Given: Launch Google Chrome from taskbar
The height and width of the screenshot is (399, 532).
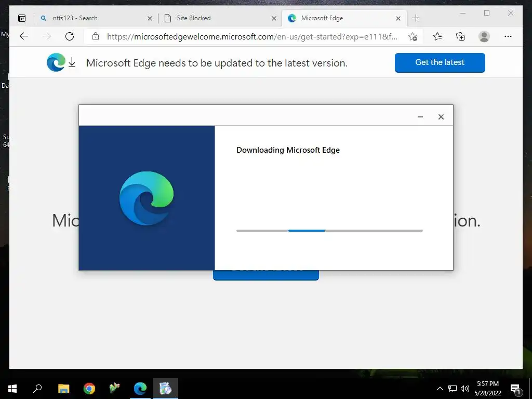Looking at the screenshot, I should 89,389.
